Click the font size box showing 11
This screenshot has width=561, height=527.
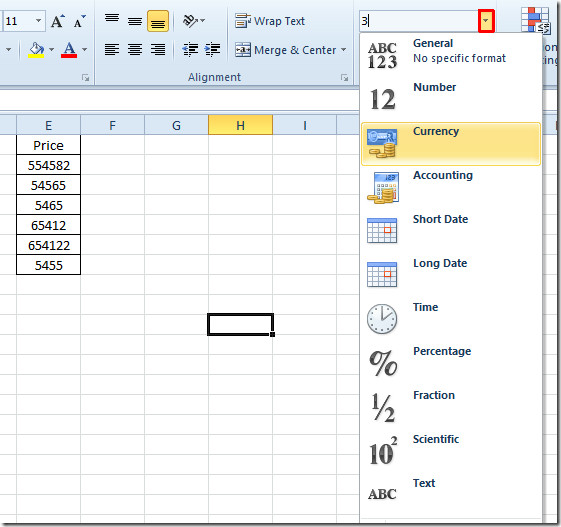tap(18, 21)
